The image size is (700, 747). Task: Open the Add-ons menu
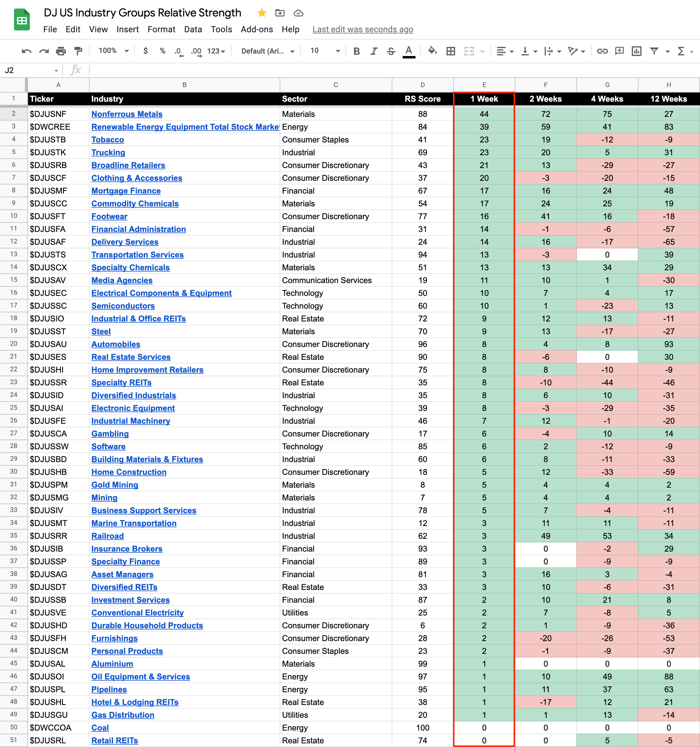(257, 29)
